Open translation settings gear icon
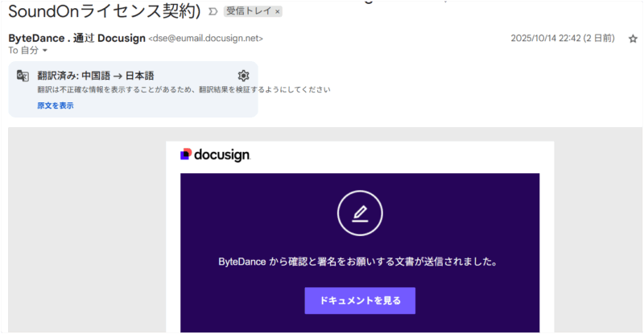This screenshot has width=644, height=334. click(243, 76)
